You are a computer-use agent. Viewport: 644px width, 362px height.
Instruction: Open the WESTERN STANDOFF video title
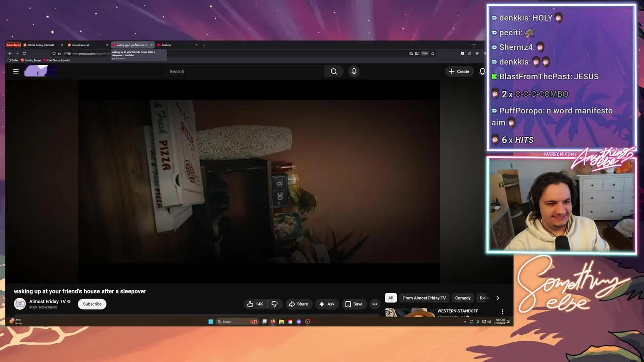pos(458,311)
